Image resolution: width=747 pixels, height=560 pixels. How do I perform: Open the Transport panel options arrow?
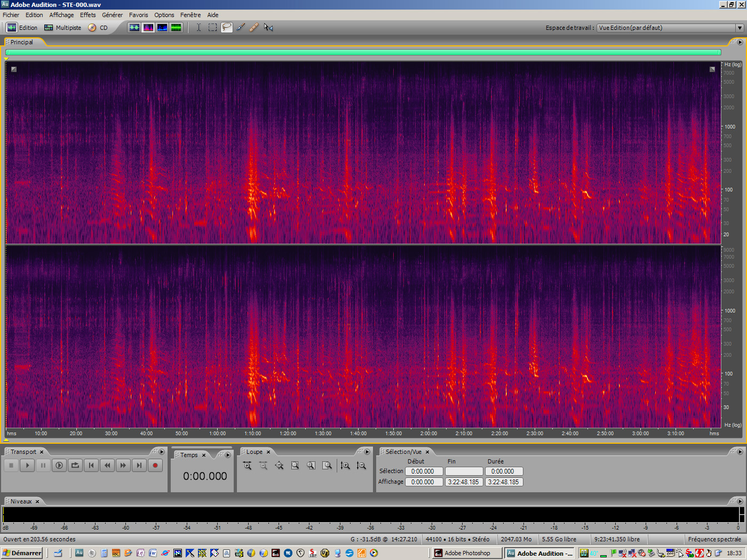point(162,452)
